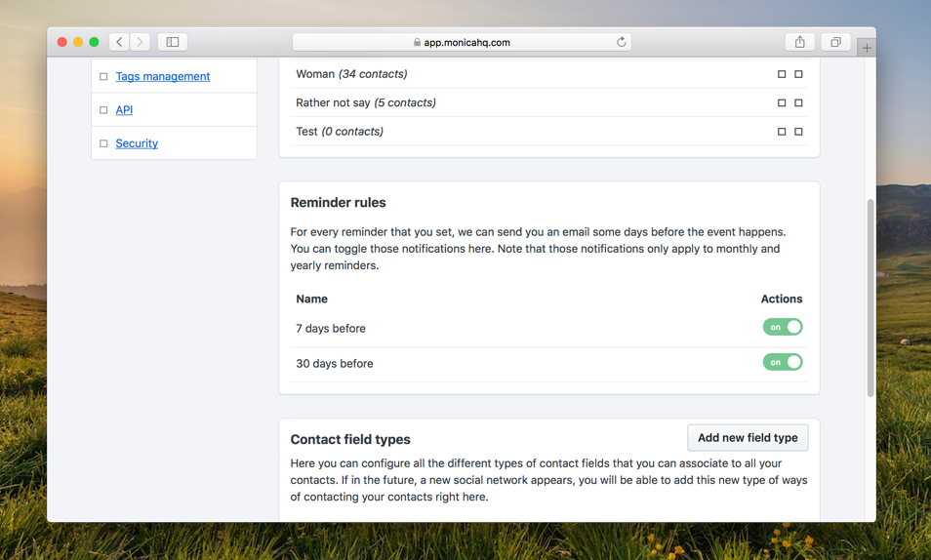Go to the API settings section
Screen dimensions: 931x560
(x=124, y=110)
